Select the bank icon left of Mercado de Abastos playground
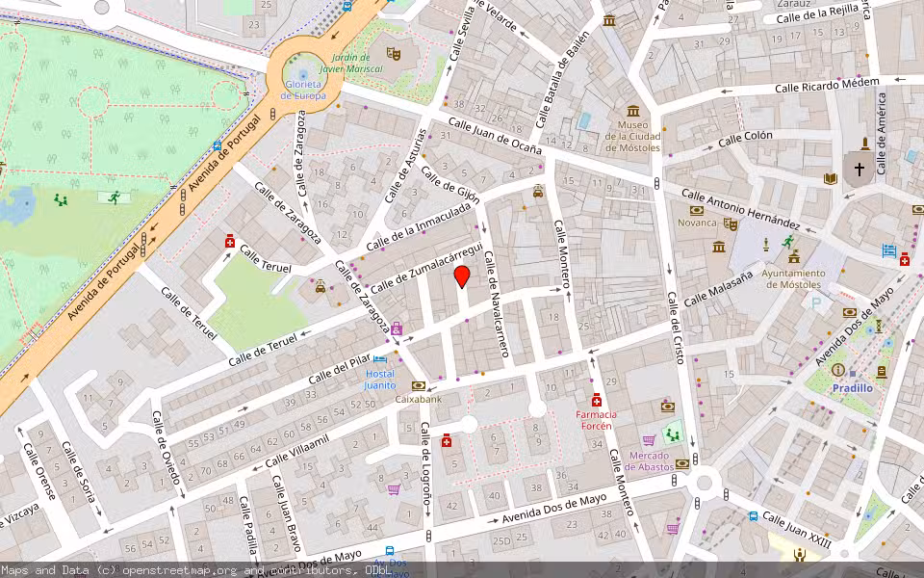924x578 pixels. (668, 407)
